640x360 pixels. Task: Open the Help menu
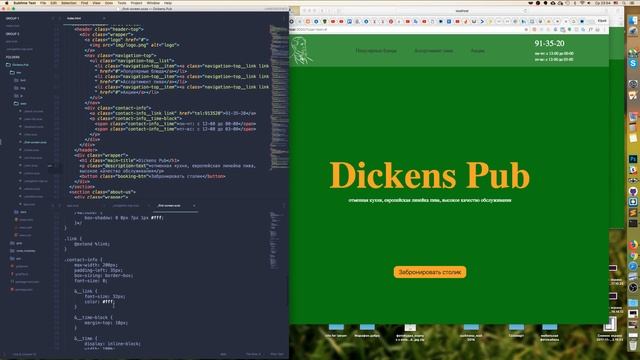click(x=168, y=3)
